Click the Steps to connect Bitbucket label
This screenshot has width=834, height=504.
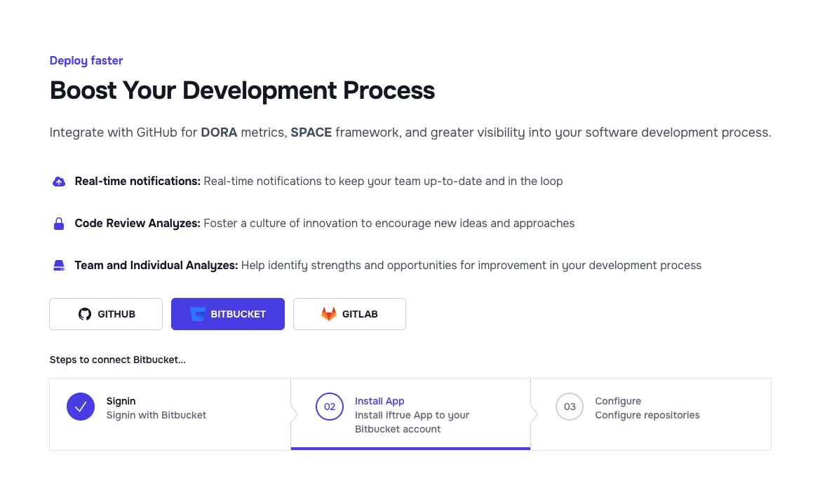point(118,360)
